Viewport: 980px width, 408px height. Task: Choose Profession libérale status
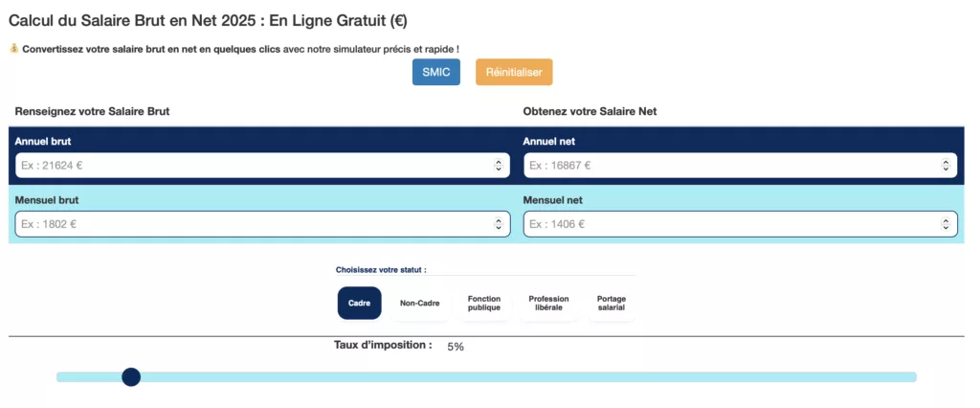coord(548,303)
